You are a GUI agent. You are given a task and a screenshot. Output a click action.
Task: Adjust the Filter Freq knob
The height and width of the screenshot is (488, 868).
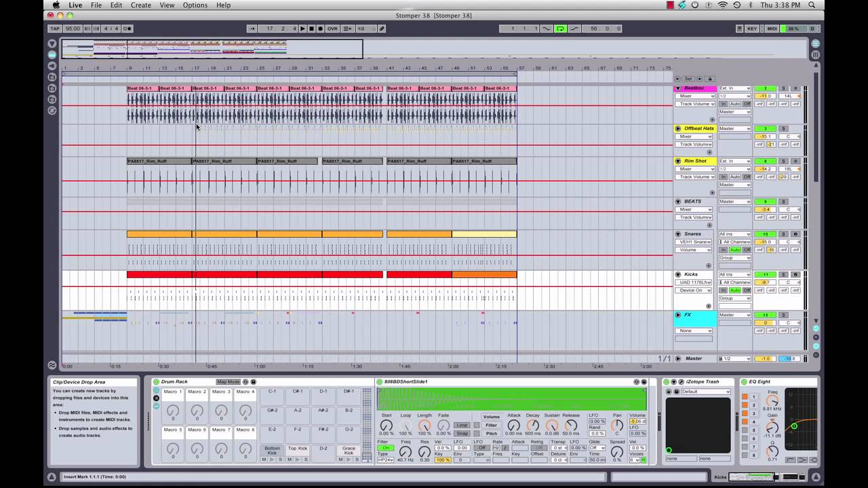[x=406, y=452]
